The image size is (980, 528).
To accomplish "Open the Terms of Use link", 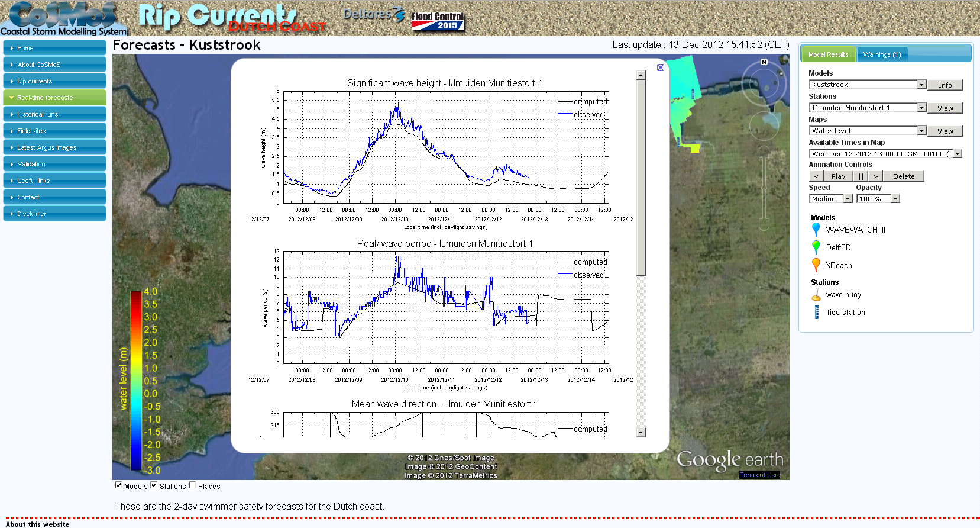I will (x=759, y=475).
